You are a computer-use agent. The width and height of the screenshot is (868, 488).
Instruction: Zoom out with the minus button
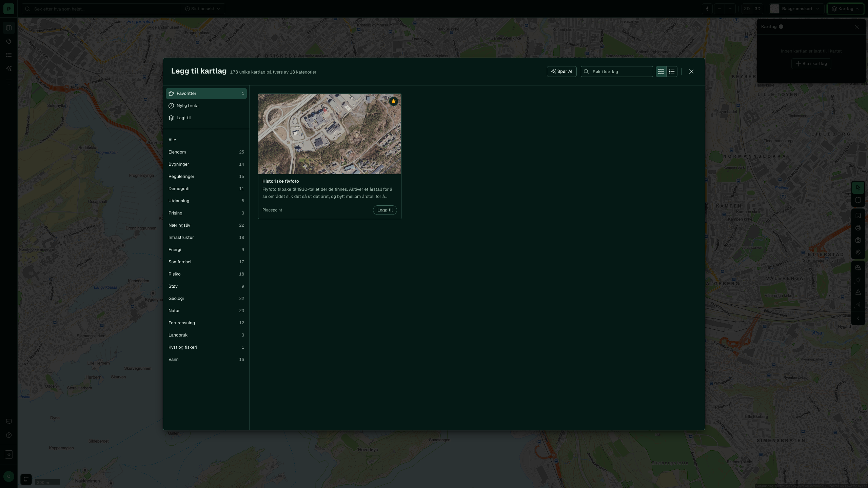click(x=719, y=9)
